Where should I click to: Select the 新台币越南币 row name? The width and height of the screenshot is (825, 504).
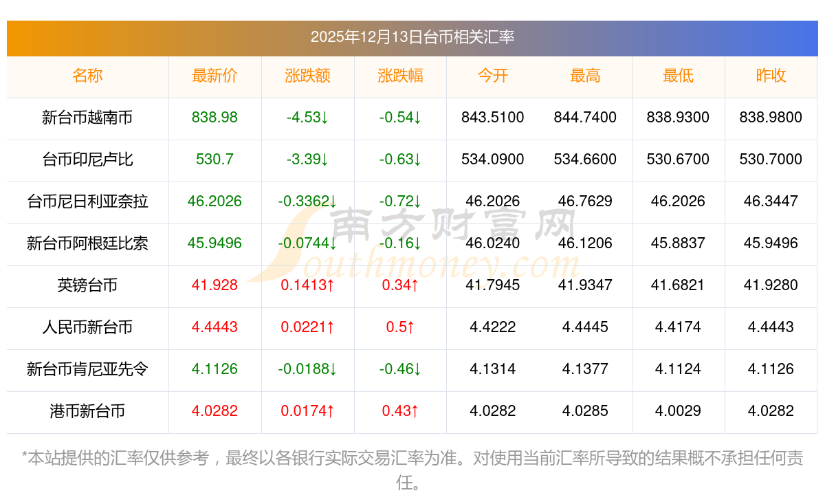click(x=87, y=118)
